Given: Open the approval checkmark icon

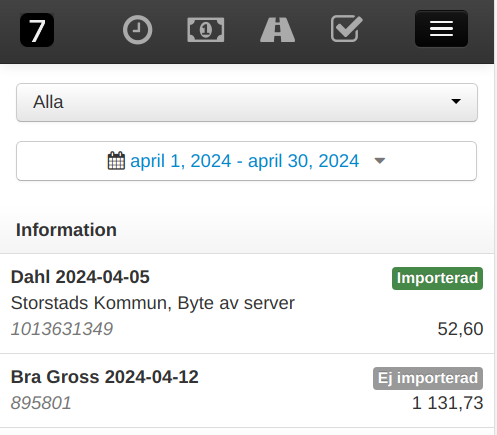Looking at the screenshot, I should point(347,29).
